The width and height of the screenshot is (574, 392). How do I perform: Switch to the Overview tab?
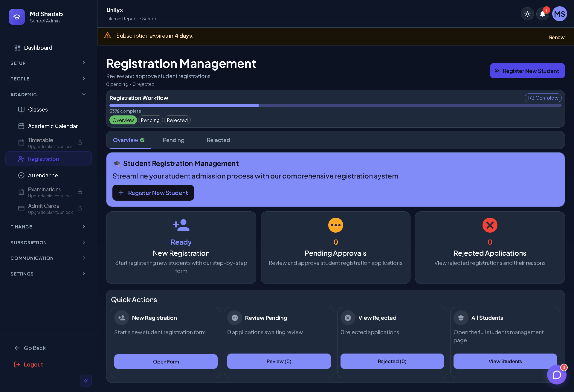(x=129, y=140)
